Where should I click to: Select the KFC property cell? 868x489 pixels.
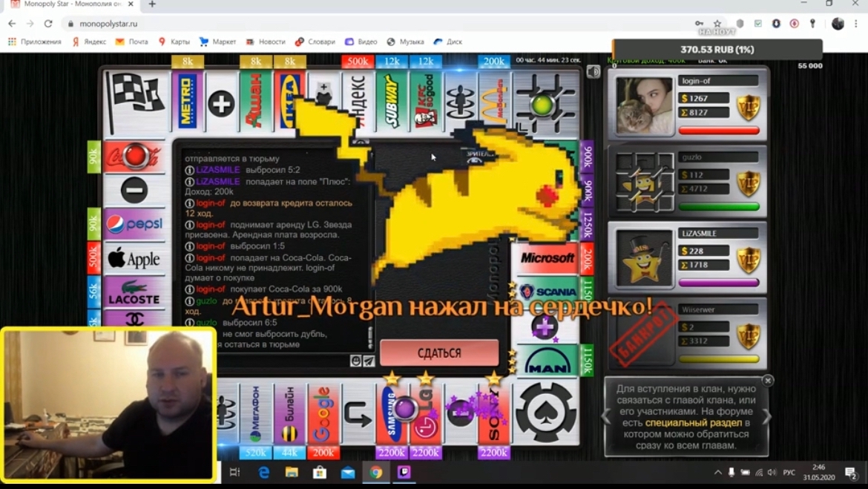point(425,102)
